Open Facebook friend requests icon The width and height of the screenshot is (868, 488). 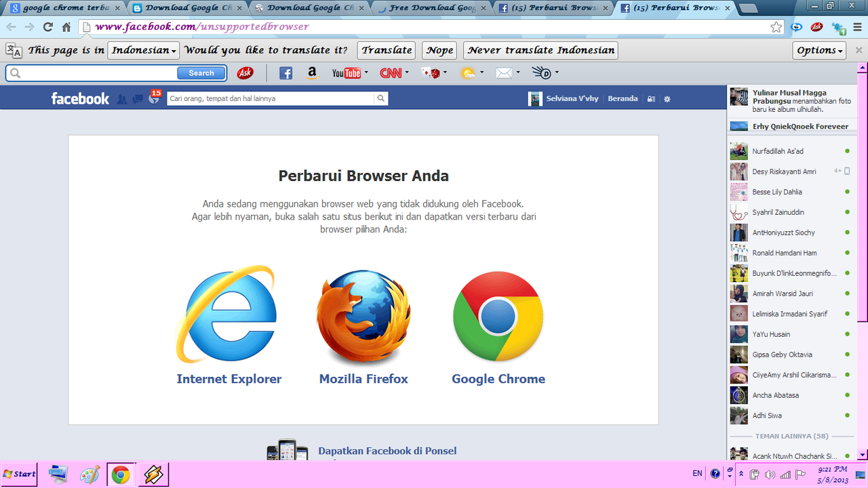(x=121, y=98)
